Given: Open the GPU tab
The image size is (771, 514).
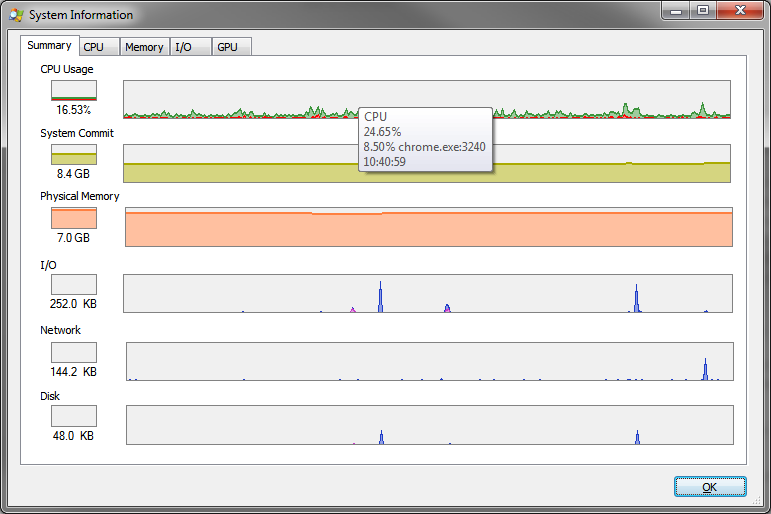Looking at the screenshot, I should click(232, 47).
